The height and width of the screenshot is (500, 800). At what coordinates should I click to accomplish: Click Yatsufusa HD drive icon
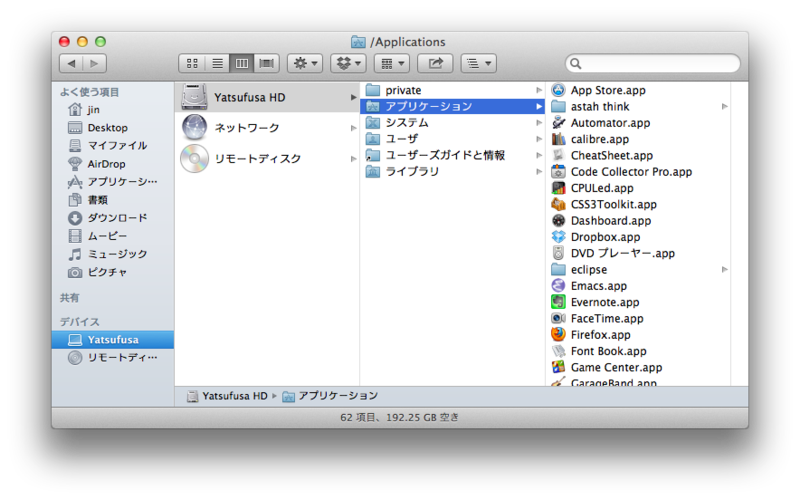click(194, 97)
